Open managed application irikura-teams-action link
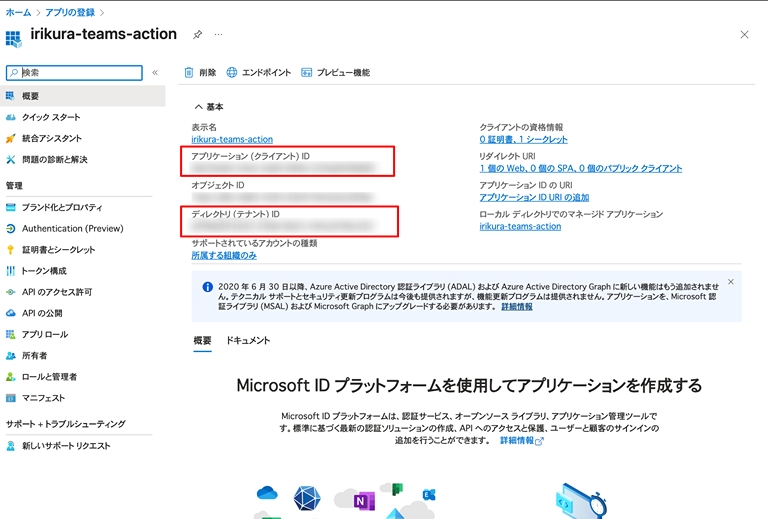This screenshot has height=519, width=768. coord(520,226)
